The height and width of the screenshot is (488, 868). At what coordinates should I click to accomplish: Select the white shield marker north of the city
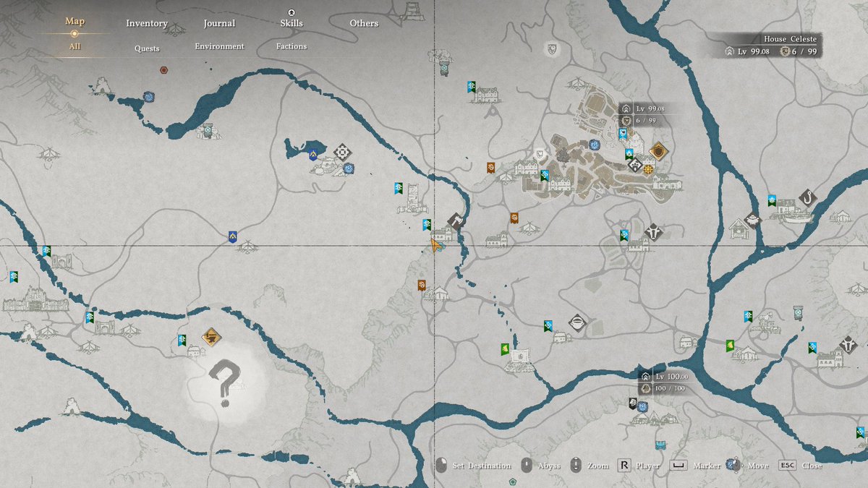click(x=552, y=49)
